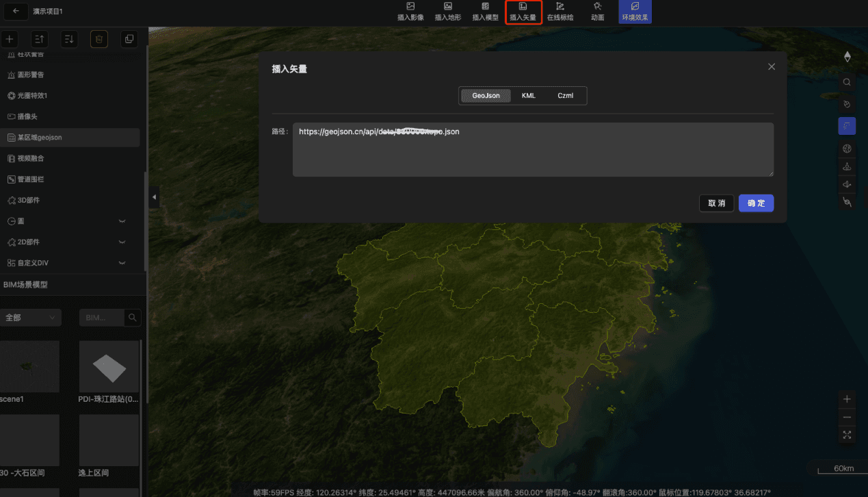Toggle visibility eye for 自定义DIV layer

(122, 264)
